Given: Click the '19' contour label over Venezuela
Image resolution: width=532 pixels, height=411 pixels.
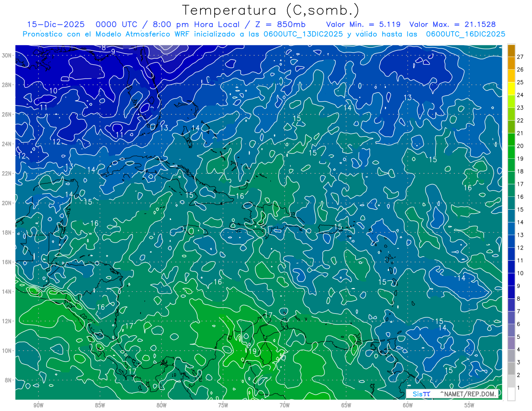Looking at the screenshot, I should pos(253,351).
